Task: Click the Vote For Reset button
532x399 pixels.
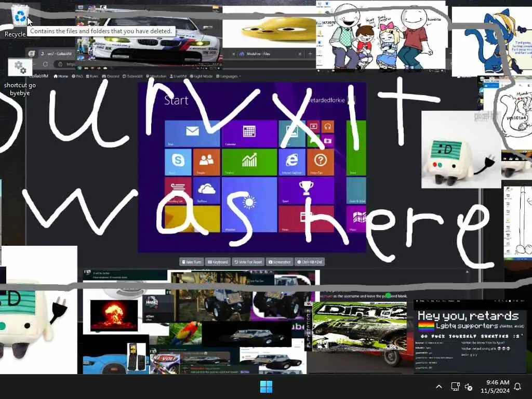Action: tap(248, 262)
